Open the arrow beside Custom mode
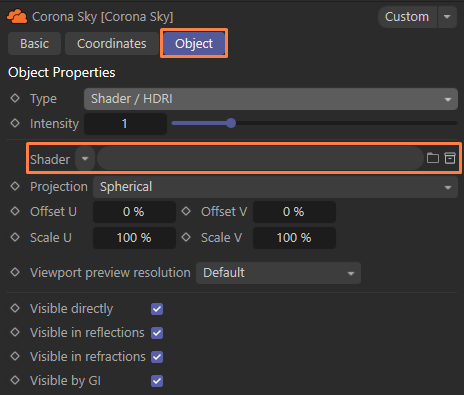464x395 pixels. pos(447,17)
